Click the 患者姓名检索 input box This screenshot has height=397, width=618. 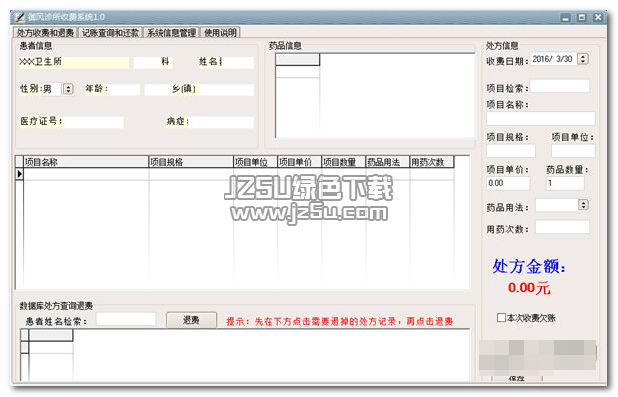126,319
